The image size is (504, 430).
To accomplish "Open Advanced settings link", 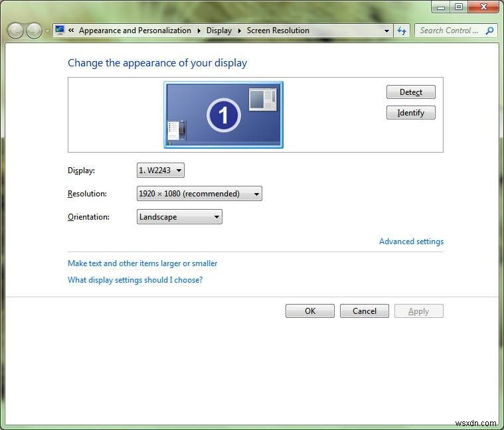I will click(x=411, y=242).
